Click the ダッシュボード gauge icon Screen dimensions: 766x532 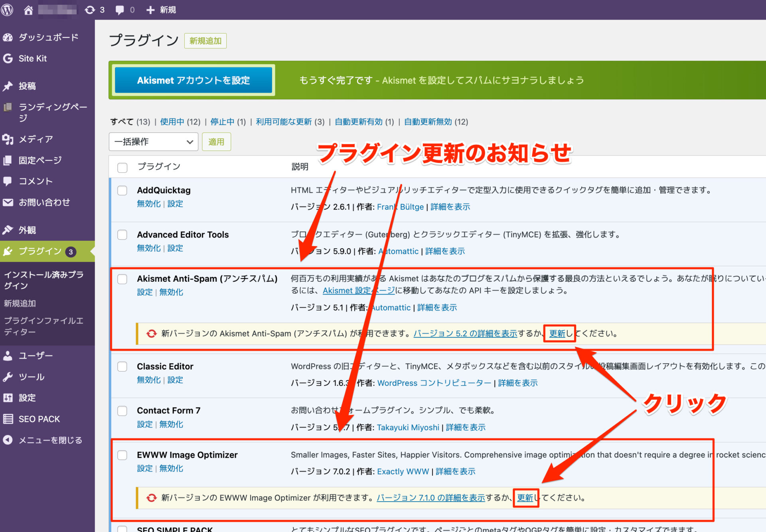tap(8, 38)
